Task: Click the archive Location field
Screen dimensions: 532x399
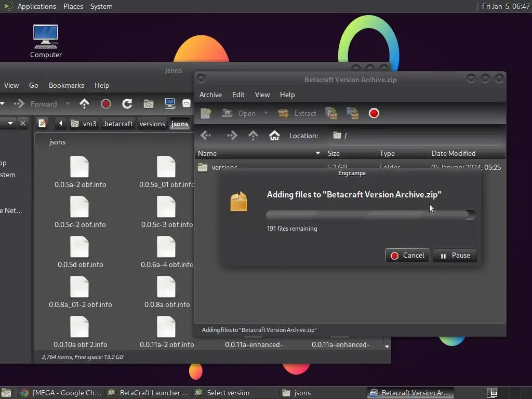Action: coord(416,136)
